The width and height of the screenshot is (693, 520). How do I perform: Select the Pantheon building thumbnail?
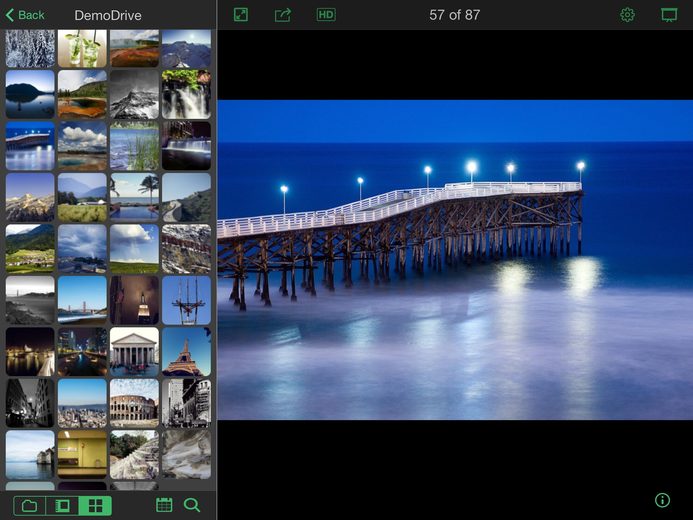134,352
